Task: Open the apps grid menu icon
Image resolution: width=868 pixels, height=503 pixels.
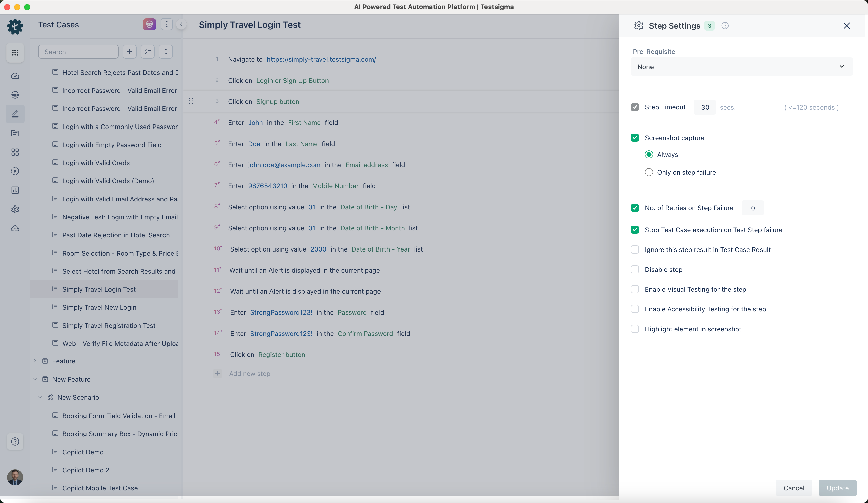Action: (x=15, y=53)
